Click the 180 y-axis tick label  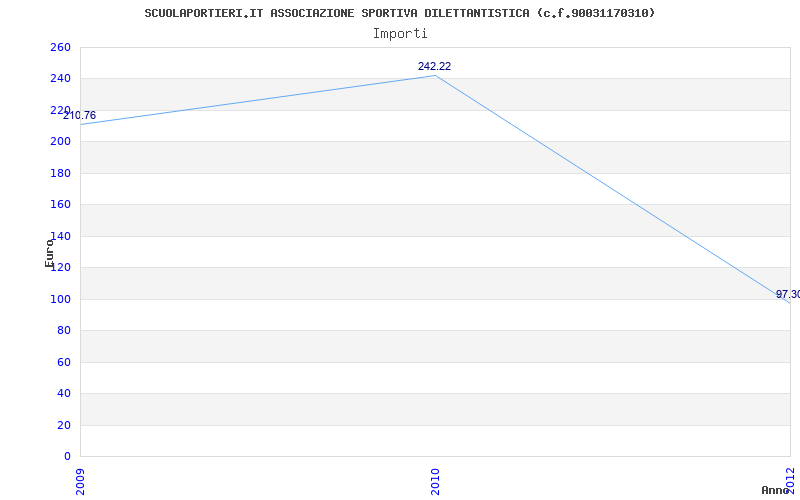60,173
